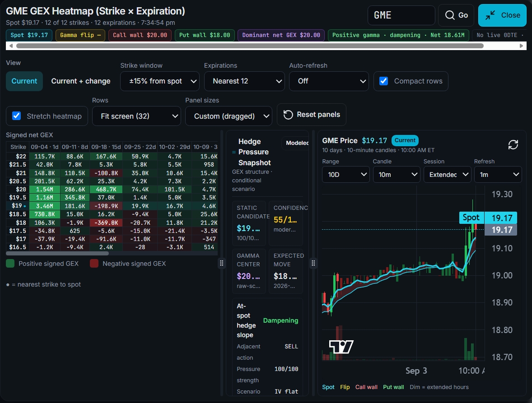
Task: Click the Positive gamma dampening chip
Action: 398,35
